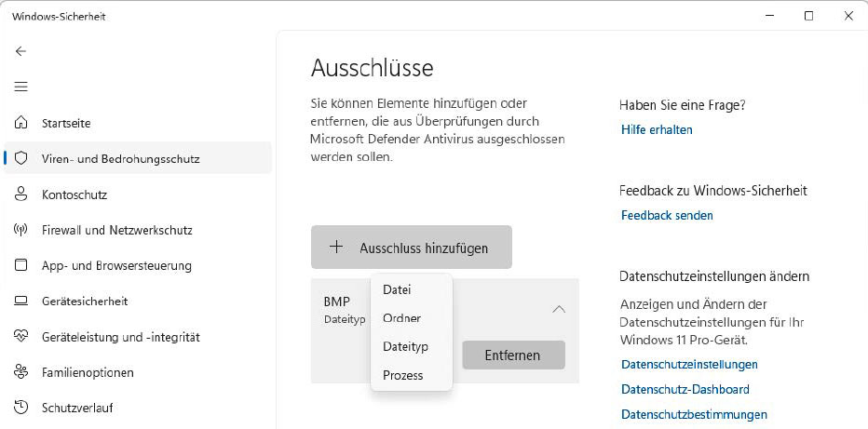Open App- und Browsersteuerung icon
This screenshot has height=429, width=868.
(x=20, y=265)
